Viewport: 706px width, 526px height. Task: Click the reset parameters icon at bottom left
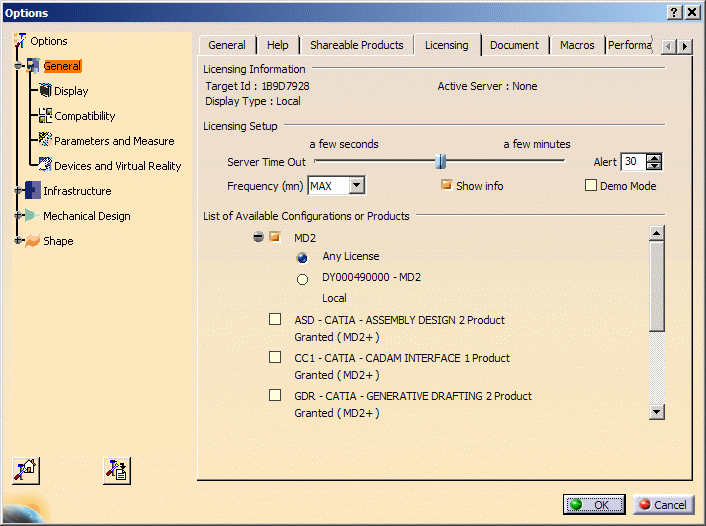coord(26,471)
